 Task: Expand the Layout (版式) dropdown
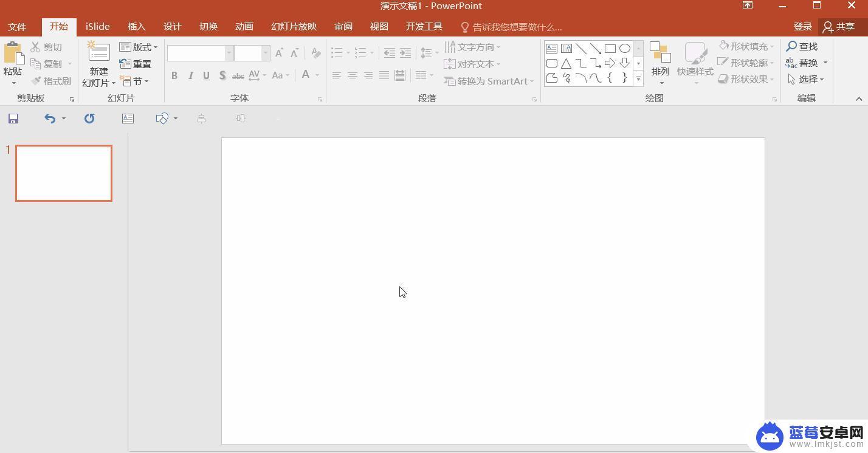pyautogui.click(x=139, y=47)
